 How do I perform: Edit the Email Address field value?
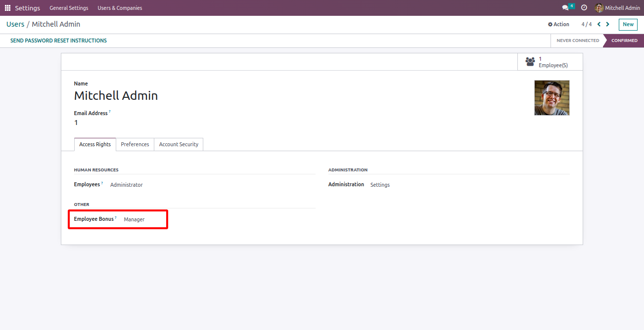pyautogui.click(x=76, y=123)
